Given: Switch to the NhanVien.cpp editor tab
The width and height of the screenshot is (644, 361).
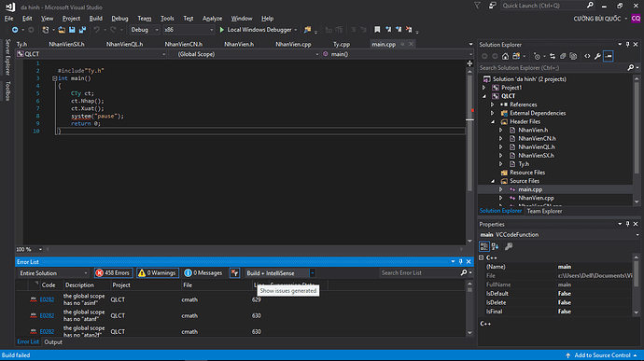Looking at the screenshot, I should tap(293, 45).
